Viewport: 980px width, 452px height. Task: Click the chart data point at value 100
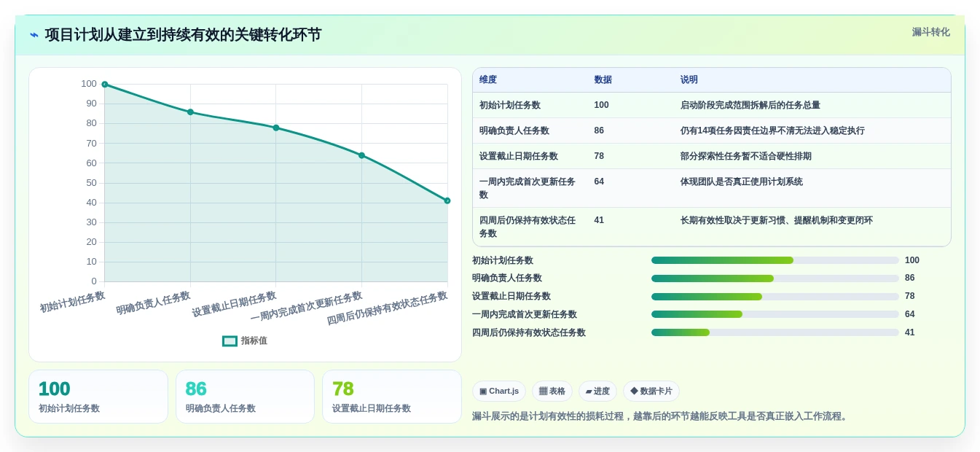[x=105, y=85]
